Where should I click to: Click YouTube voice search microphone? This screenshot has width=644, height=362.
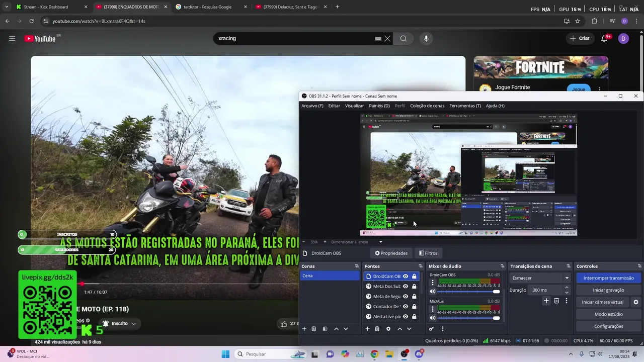coord(426,39)
